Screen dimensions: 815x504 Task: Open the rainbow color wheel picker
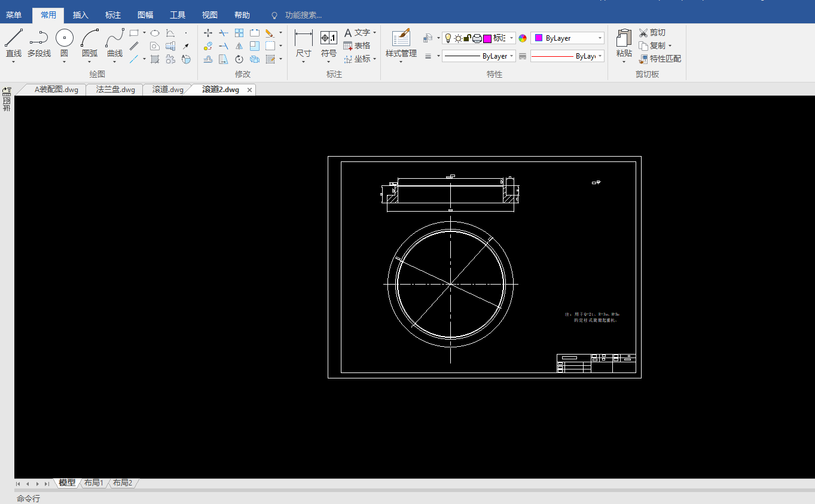click(523, 38)
